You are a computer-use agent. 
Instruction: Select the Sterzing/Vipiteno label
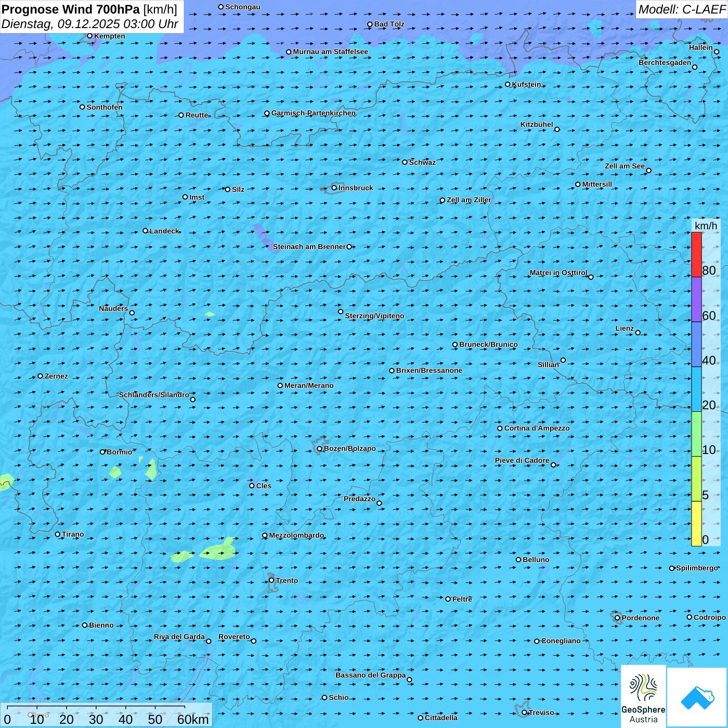click(x=374, y=316)
